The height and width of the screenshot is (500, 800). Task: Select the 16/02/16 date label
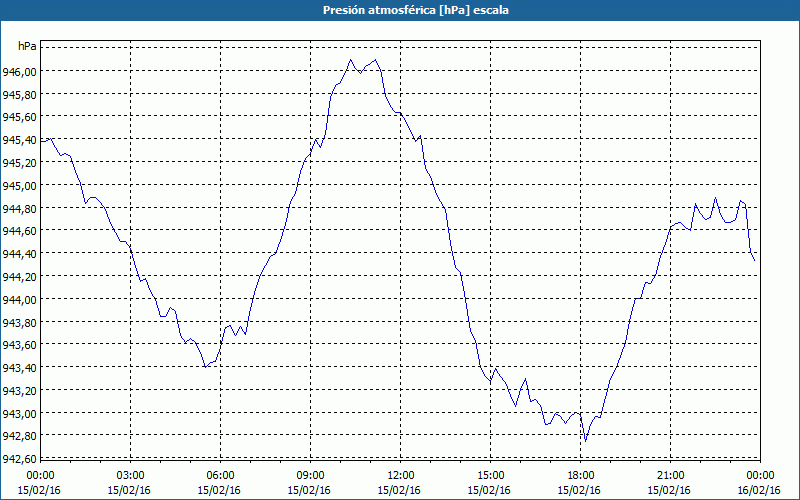tap(760, 490)
